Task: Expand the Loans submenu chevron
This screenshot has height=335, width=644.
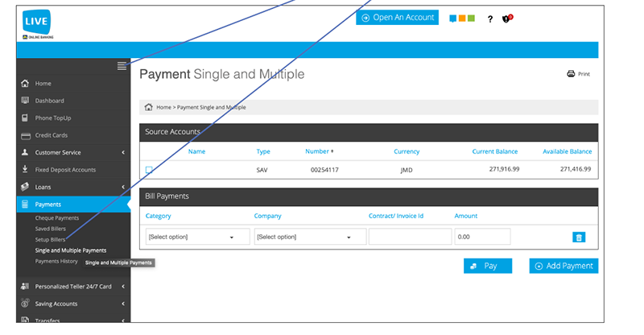Action: point(123,187)
